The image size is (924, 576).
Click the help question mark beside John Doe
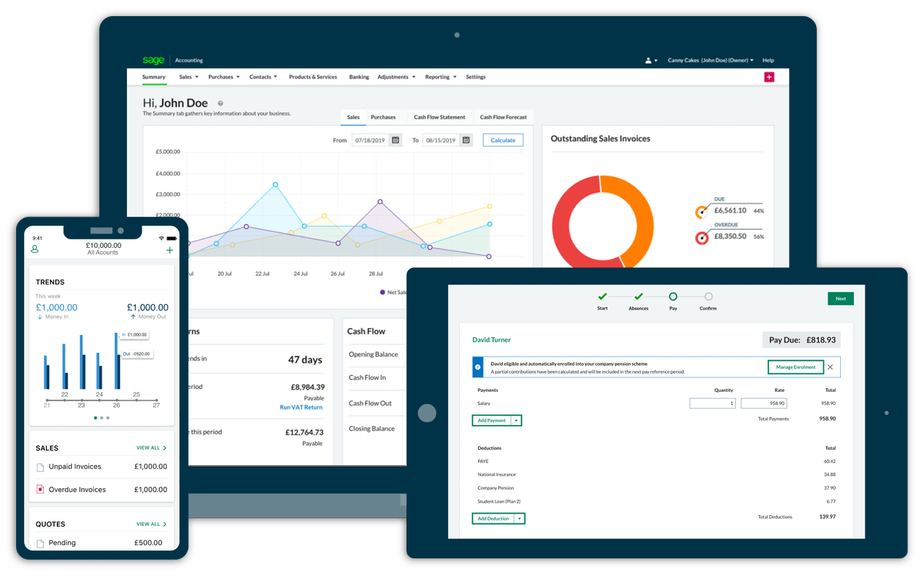click(220, 103)
